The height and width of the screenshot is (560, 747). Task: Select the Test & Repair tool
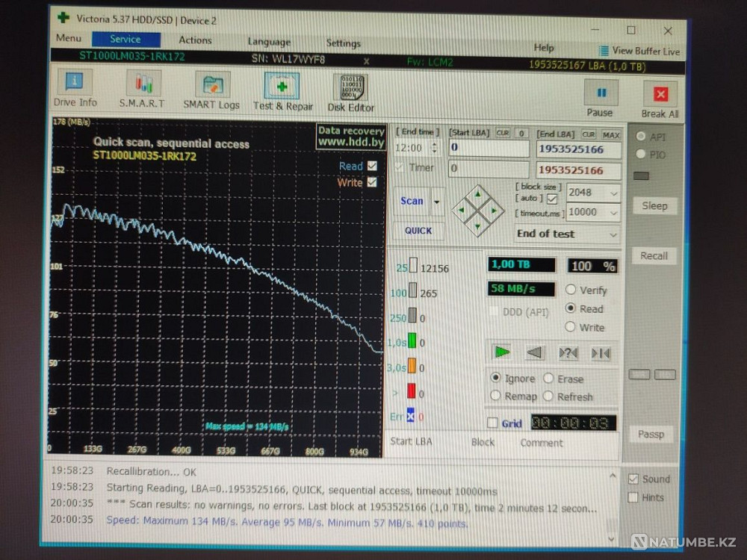click(x=282, y=88)
